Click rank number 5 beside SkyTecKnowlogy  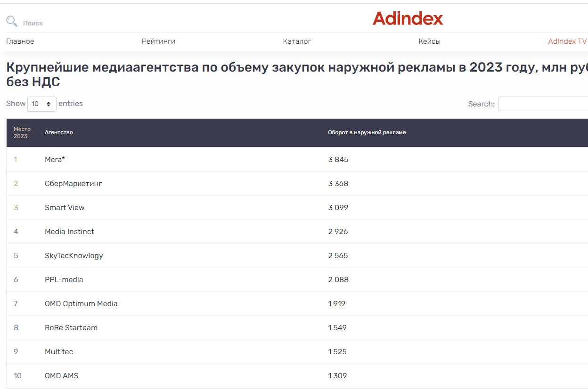coord(16,256)
